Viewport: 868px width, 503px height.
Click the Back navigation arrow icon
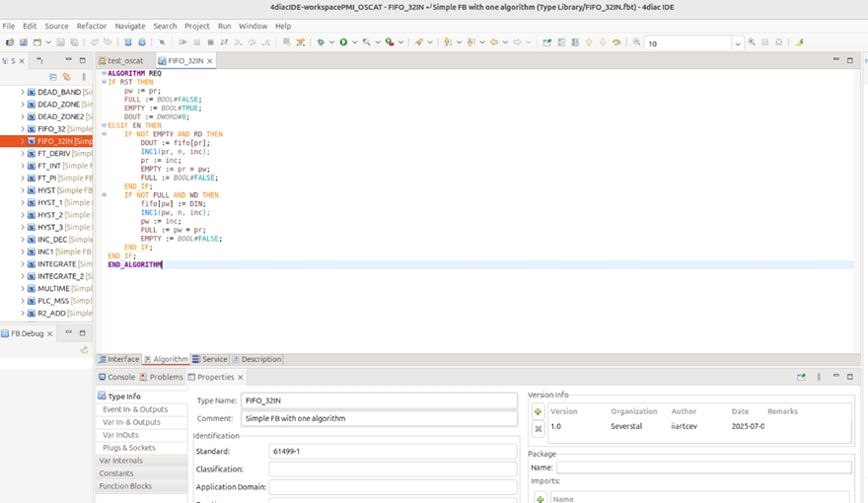click(494, 42)
